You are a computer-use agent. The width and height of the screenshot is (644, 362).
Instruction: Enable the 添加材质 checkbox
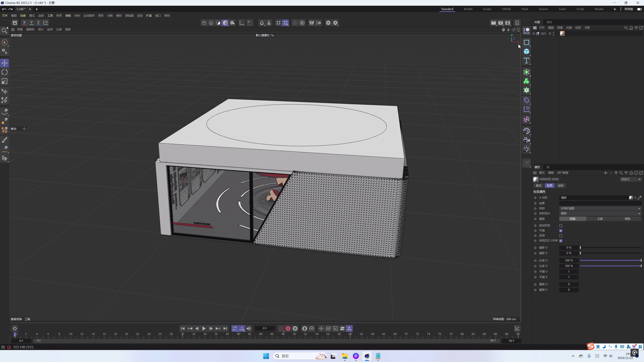tap(561, 225)
